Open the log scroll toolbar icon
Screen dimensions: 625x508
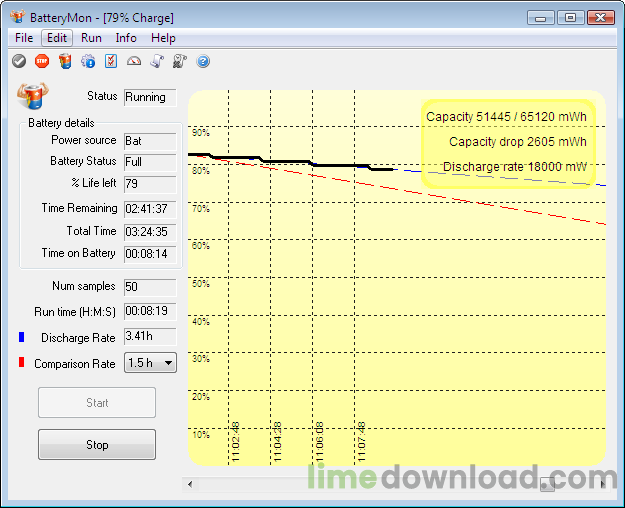[157, 61]
